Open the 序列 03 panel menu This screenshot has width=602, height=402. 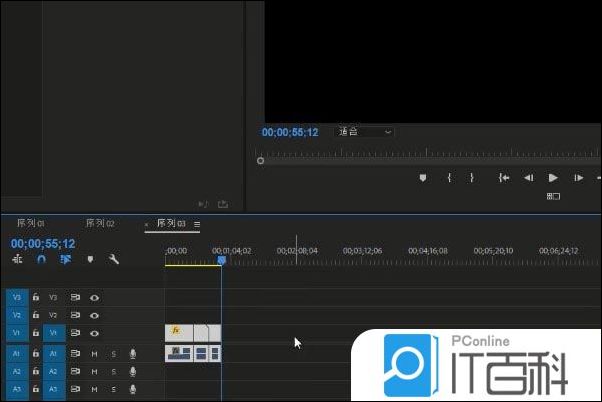coord(197,224)
